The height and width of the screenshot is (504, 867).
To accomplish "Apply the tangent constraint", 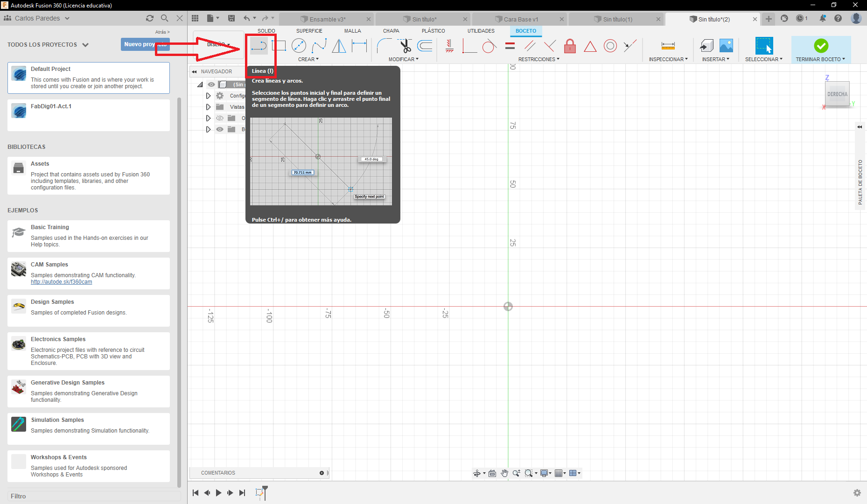I will (489, 46).
